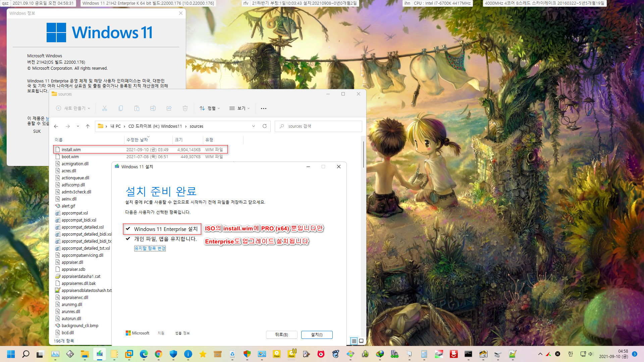Open the See more (...) toolbar menu
The width and height of the screenshot is (644, 362).
click(264, 108)
